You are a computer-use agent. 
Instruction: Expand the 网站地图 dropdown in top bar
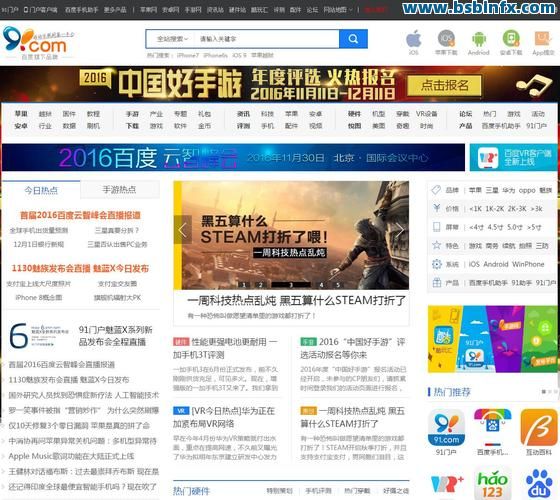(338, 10)
